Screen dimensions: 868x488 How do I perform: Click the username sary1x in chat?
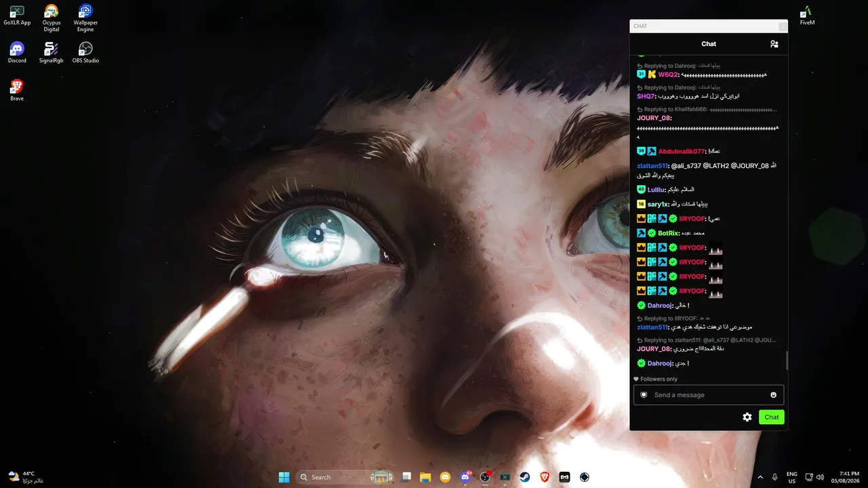pos(658,204)
